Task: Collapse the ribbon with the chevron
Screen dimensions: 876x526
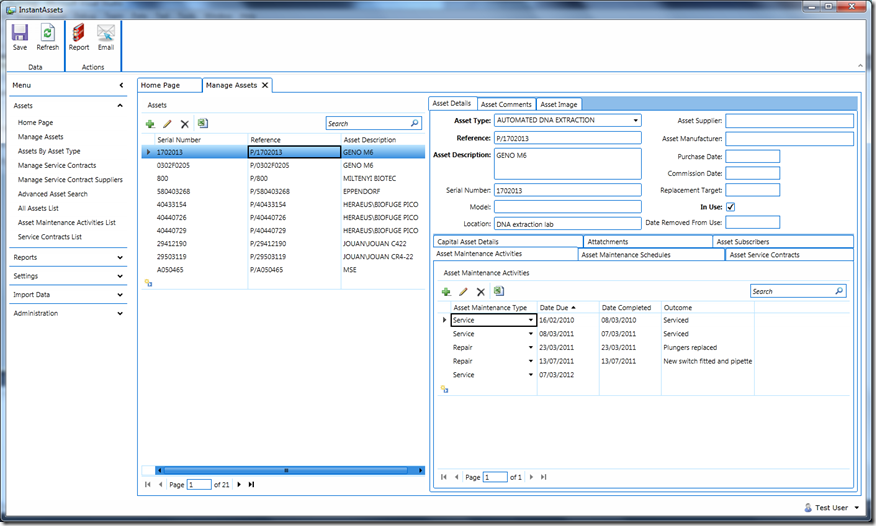Action: [860, 66]
